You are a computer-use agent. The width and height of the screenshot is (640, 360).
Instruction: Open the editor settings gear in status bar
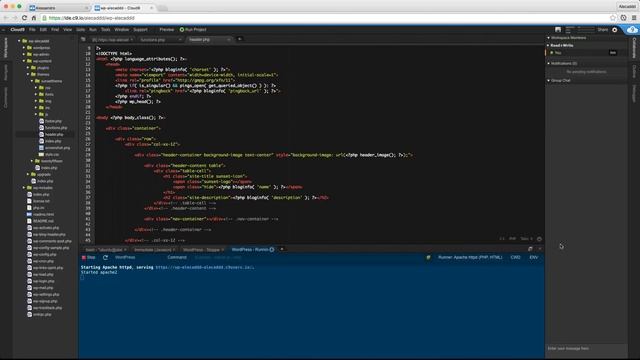point(539,239)
